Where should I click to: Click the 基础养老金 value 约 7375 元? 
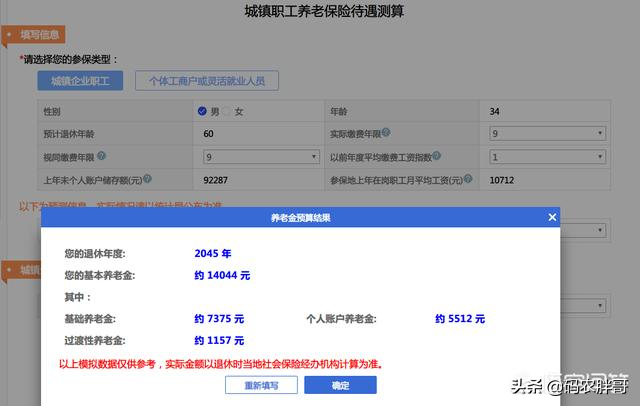pos(219,319)
